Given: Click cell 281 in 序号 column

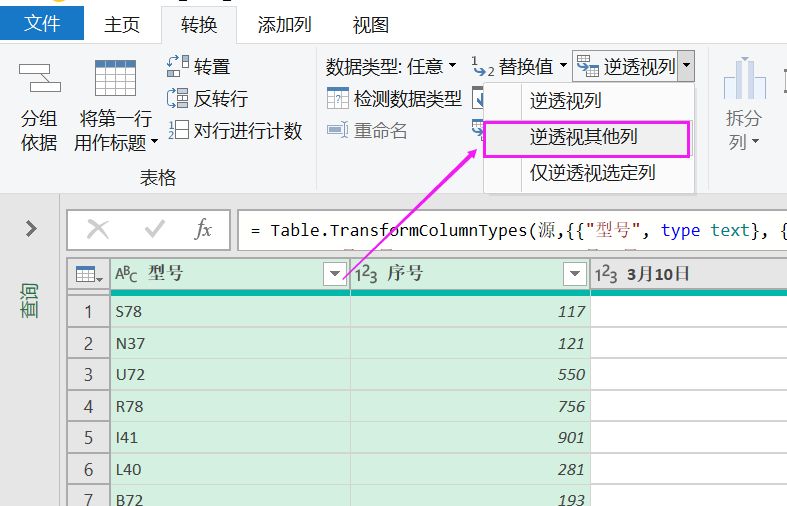Looking at the screenshot, I should pos(470,469).
